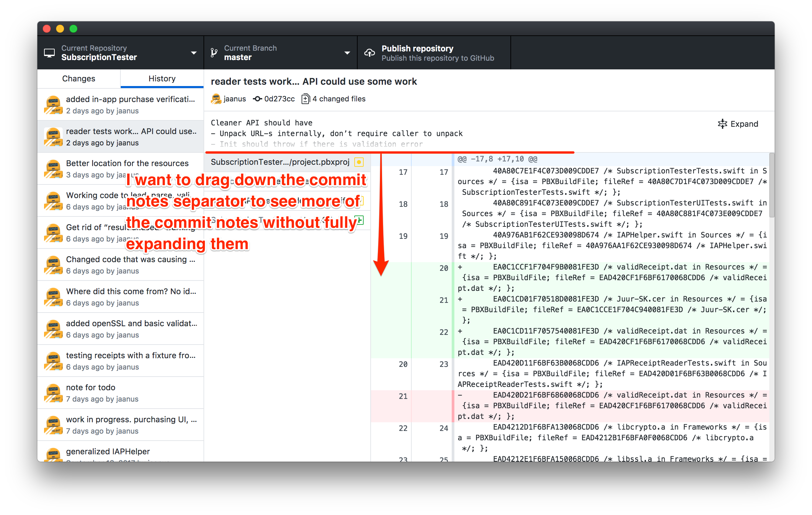Click avatar of 'note for todo' commit
Viewport: 812px width, 515px height.
(x=53, y=393)
